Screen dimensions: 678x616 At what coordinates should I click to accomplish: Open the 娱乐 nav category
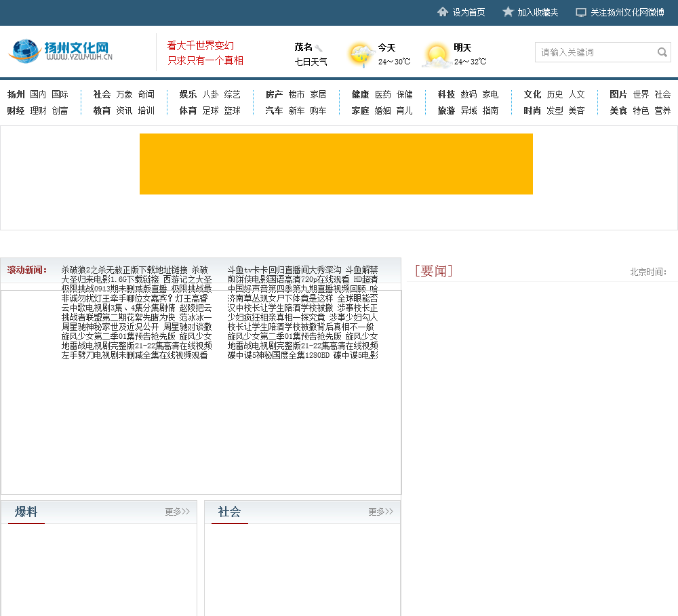[x=188, y=94]
